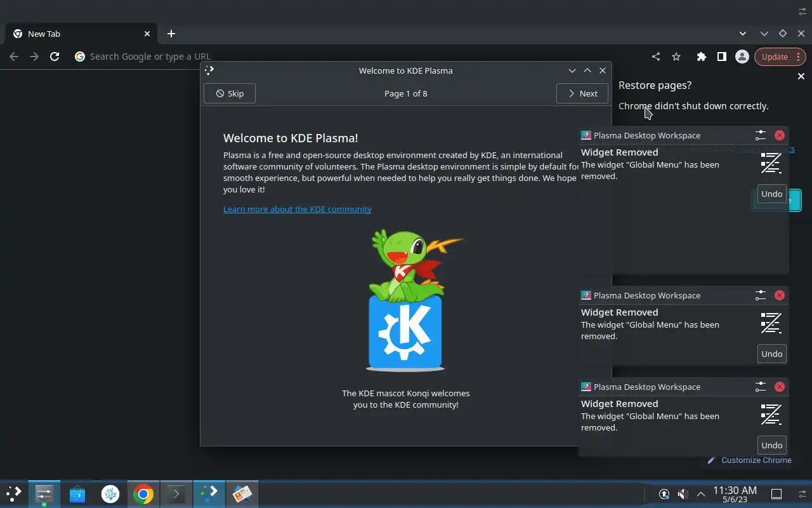The image size is (812, 508).
Task: Open the Welcome window title bar menu icon
Action: point(210,70)
